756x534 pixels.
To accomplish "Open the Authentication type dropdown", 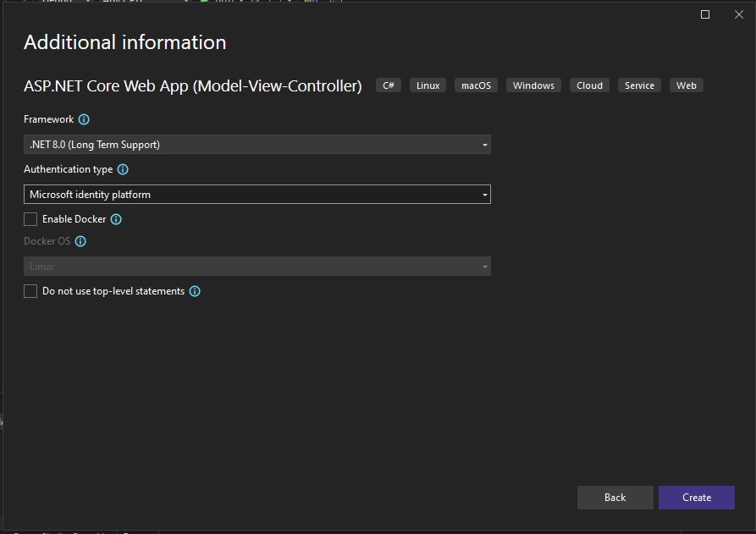I will (x=257, y=195).
